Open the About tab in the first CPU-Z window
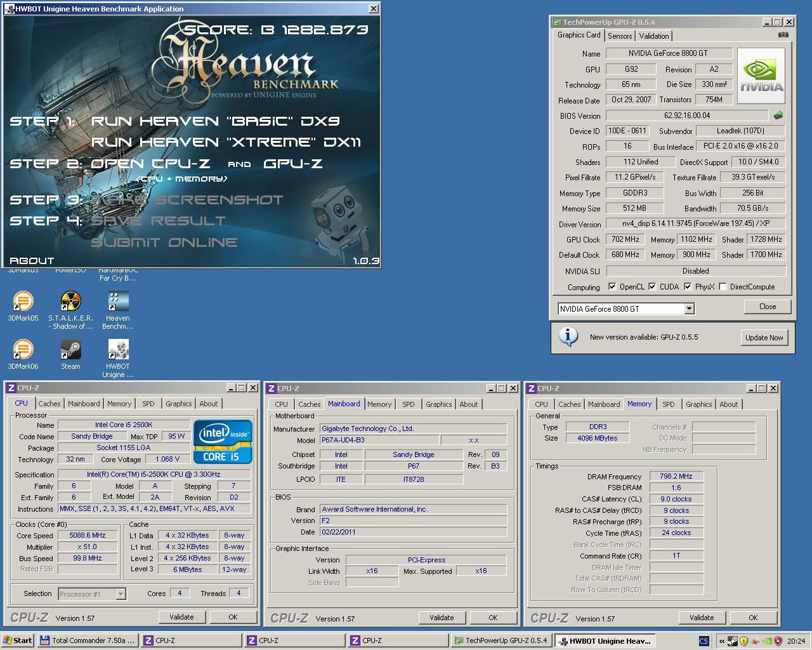The height and width of the screenshot is (650, 812). (x=209, y=404)
